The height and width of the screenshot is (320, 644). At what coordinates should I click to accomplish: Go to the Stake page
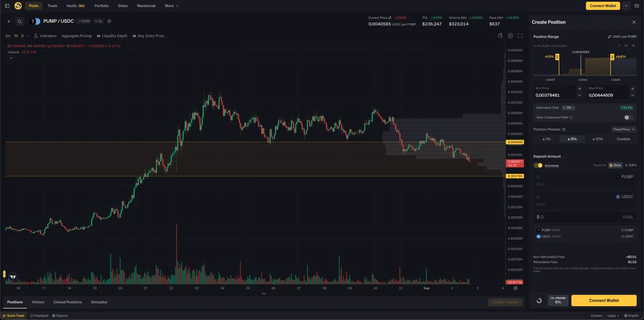click(x=123, y=6)
